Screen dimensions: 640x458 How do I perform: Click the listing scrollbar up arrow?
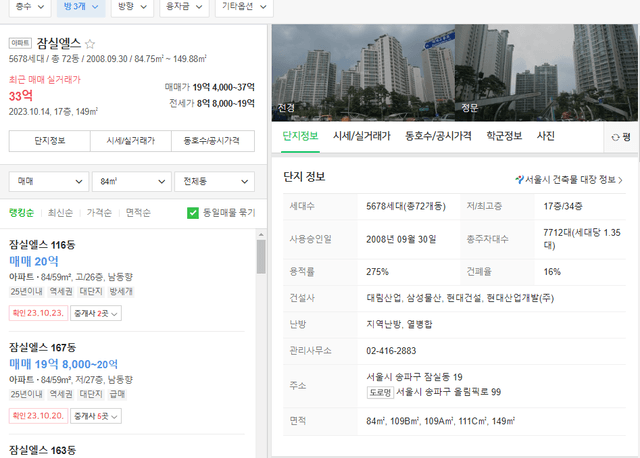pos(261,235)
